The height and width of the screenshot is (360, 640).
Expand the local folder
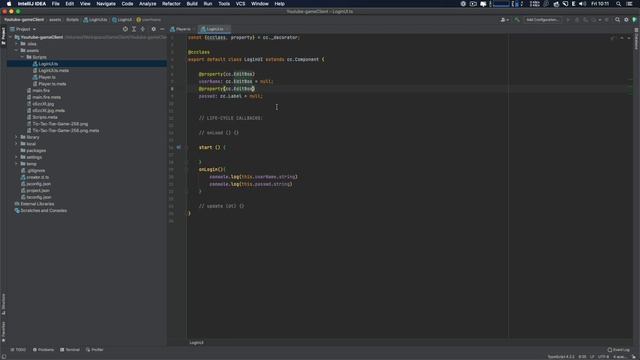[x=16, y=144]
